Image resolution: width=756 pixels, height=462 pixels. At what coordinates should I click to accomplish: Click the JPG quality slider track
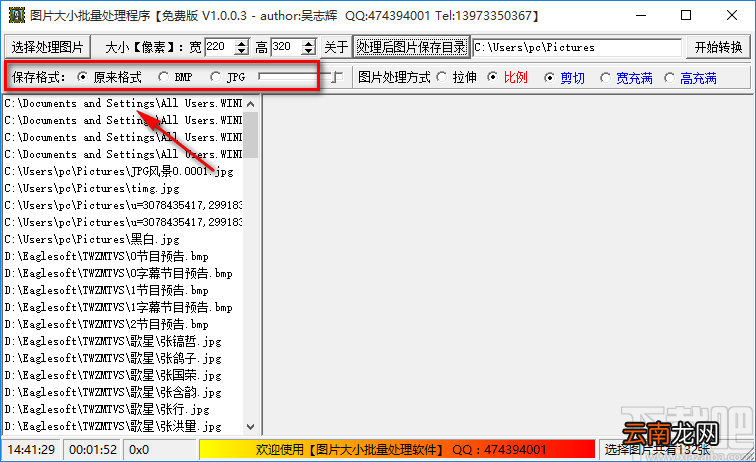click(x=300, y=77)
